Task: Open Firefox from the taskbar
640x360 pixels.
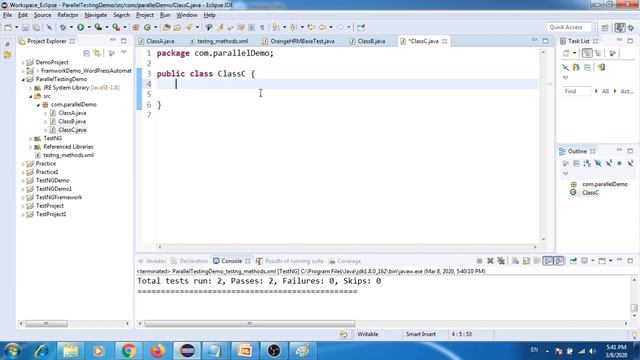Action: 158,351
